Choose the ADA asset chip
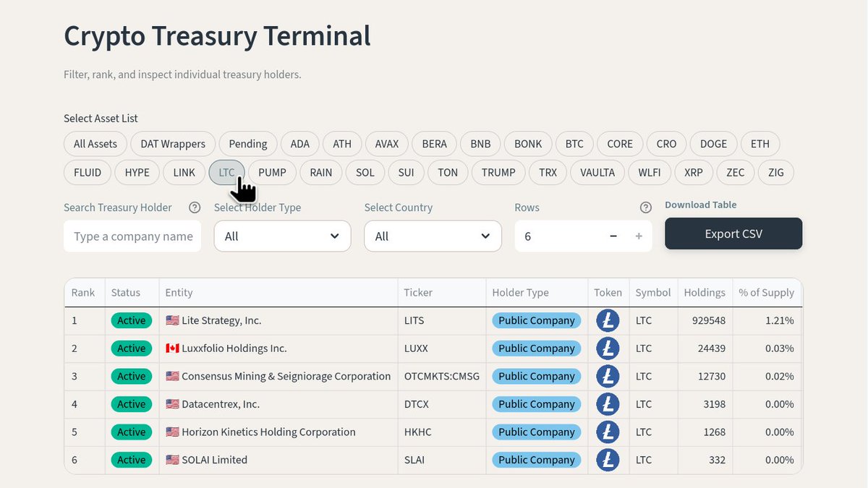 [300, 144]
